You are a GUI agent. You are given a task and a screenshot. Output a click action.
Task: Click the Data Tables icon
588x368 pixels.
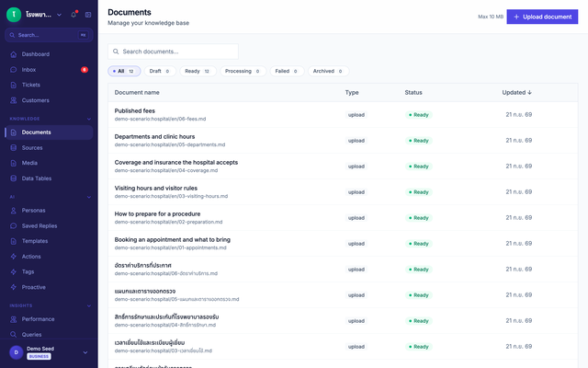coord(14,178)
